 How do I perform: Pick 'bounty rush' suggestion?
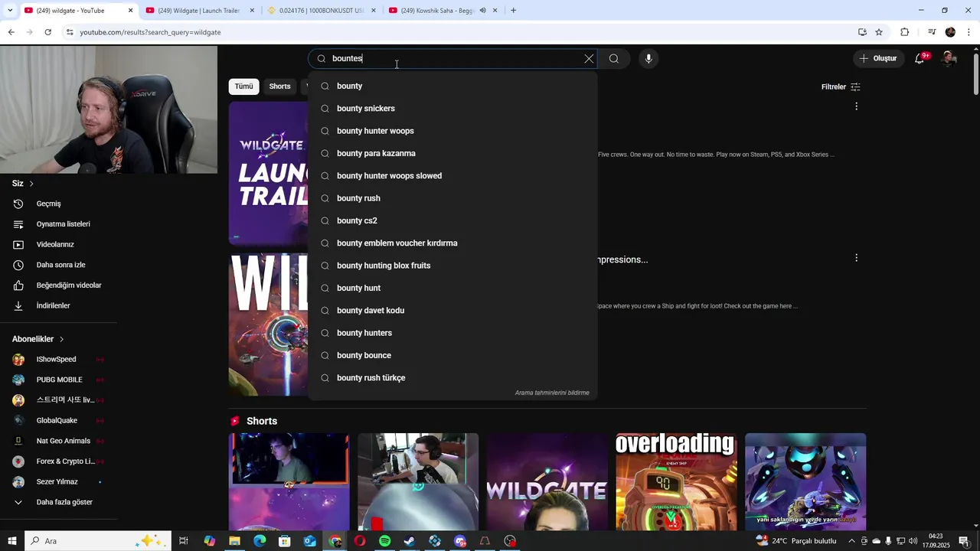(452, 198)
